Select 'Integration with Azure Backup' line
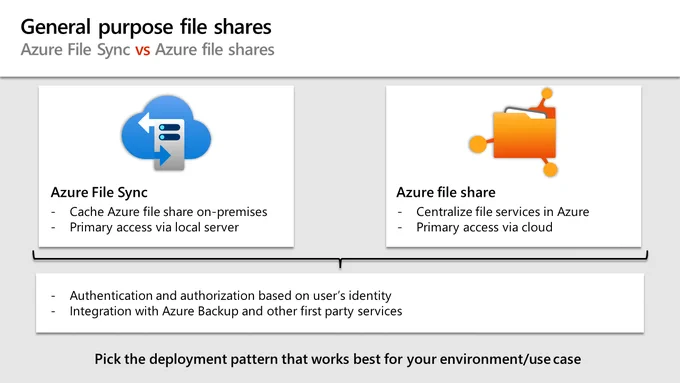This screenshot has height=383, width=680. 236,311
